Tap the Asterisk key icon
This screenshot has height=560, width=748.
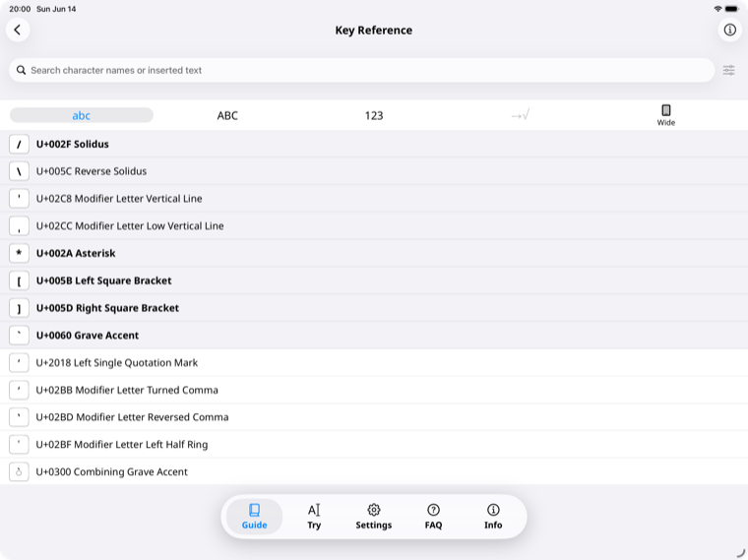[x=19, y=253]
